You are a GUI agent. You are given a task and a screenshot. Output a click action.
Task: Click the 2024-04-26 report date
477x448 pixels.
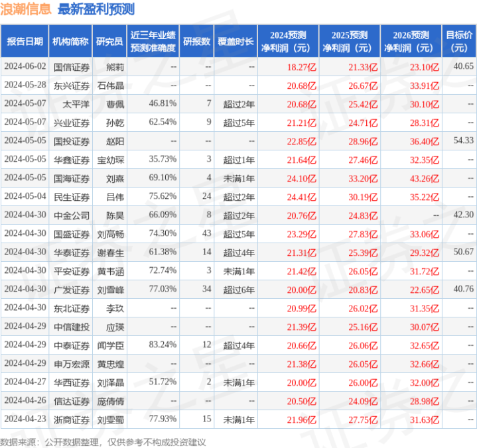25,400
